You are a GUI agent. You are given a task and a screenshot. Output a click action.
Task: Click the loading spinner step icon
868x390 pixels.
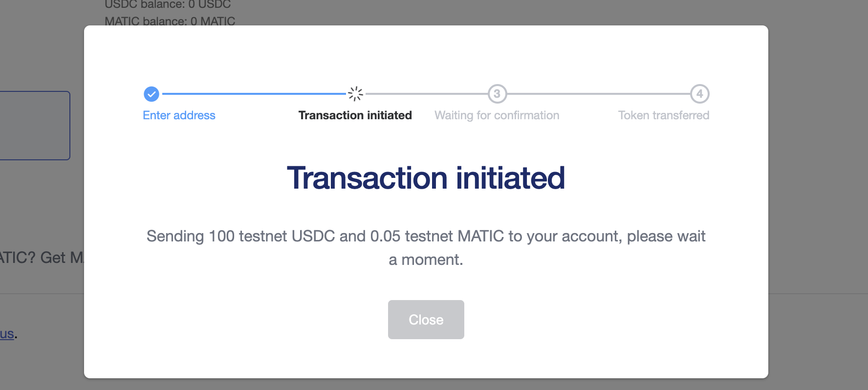(x=355, y=94)
